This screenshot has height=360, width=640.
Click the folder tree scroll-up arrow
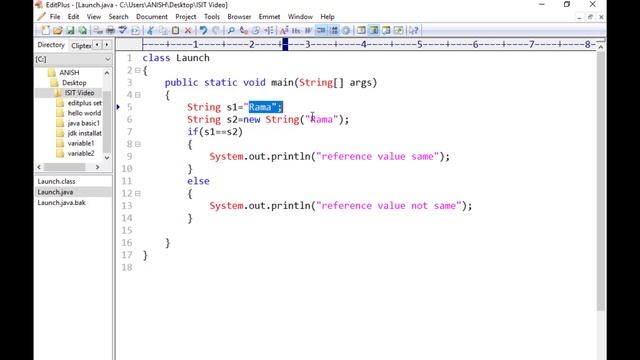pos(107,73)
